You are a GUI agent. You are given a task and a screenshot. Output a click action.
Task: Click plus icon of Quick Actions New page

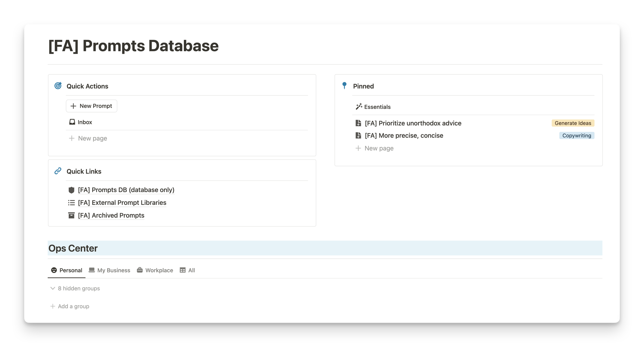click(x=71, y=138)
